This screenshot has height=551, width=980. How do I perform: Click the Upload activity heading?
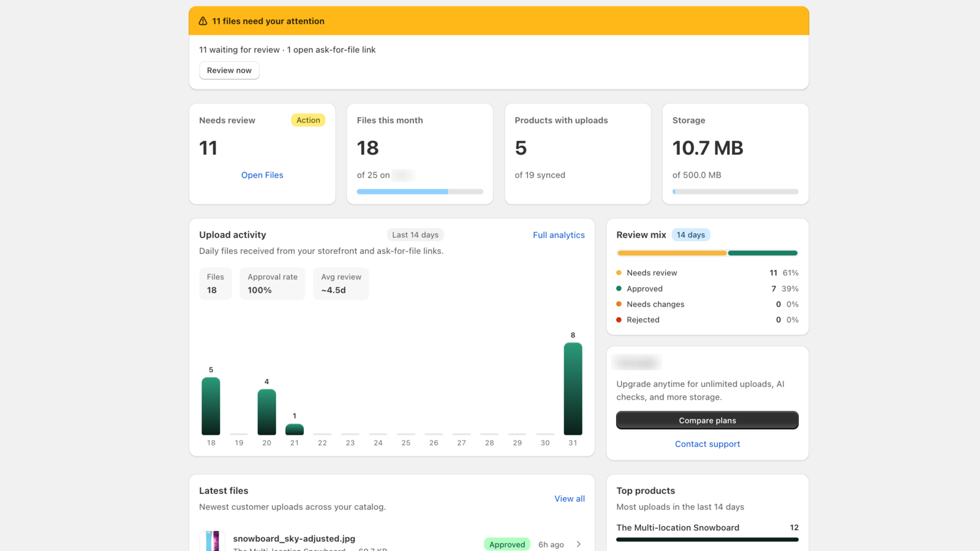point(233,235)
